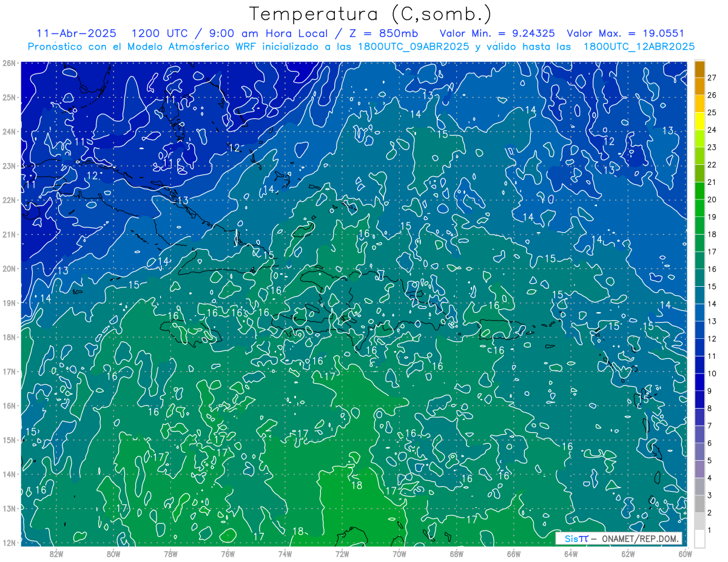Click the '72W' longitude label

[342, 554]
